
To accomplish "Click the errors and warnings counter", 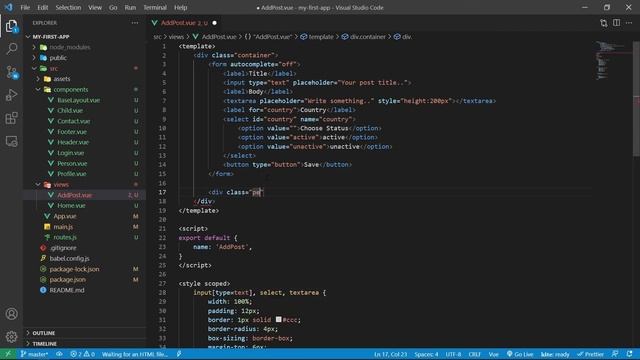I will click(x=82, y=354).
